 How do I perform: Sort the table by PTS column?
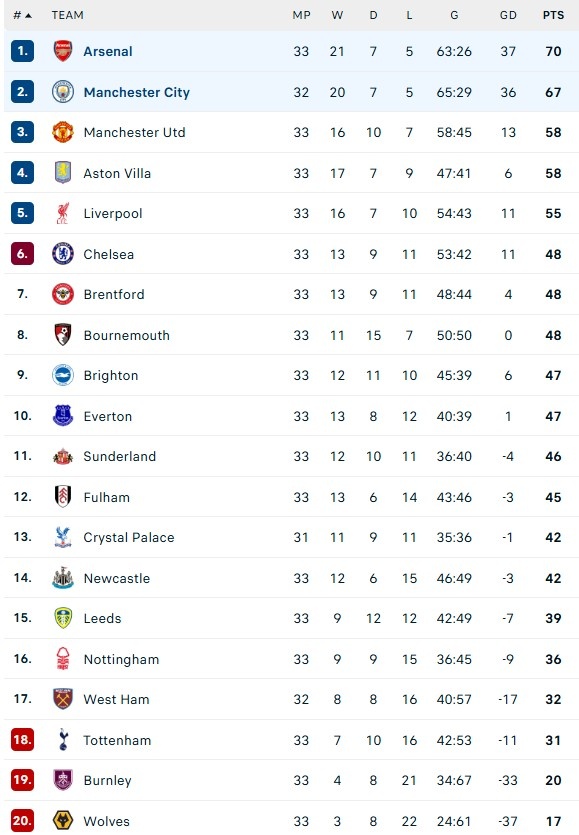551,15
